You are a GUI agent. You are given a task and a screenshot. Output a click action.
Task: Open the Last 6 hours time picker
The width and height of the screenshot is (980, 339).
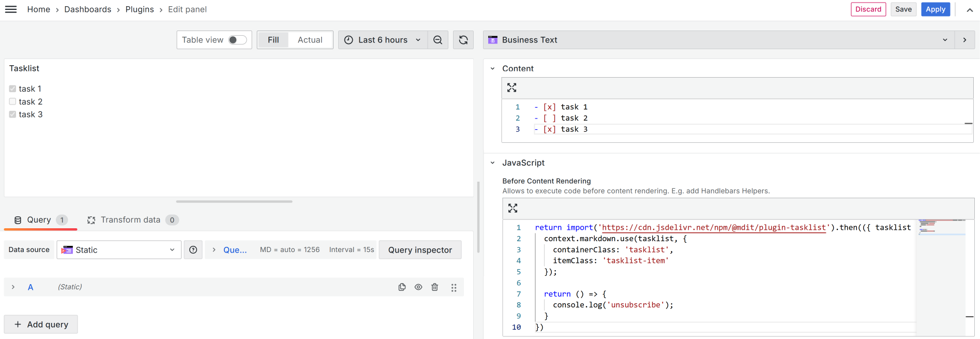click(383, 40)
